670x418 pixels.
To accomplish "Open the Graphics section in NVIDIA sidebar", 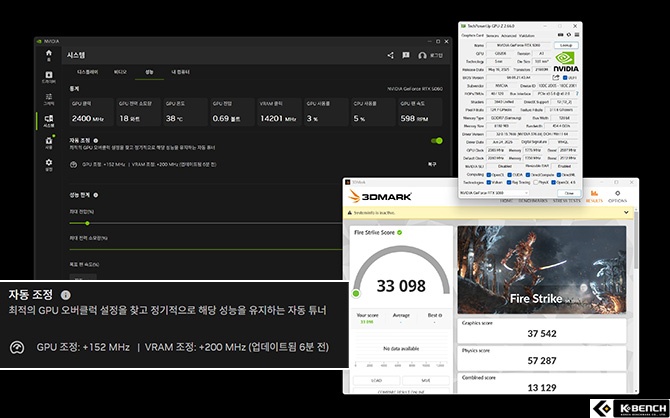I will (49, 99).
